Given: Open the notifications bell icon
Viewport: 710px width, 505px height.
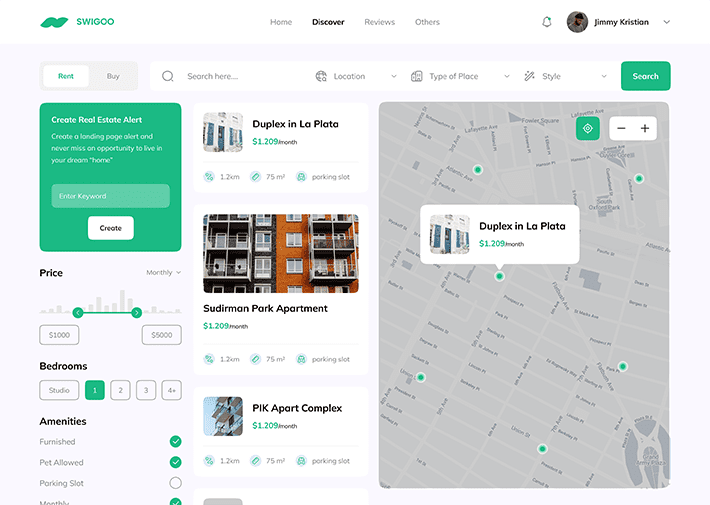Looking at the screenshot, I should click(x=547, y=22).
